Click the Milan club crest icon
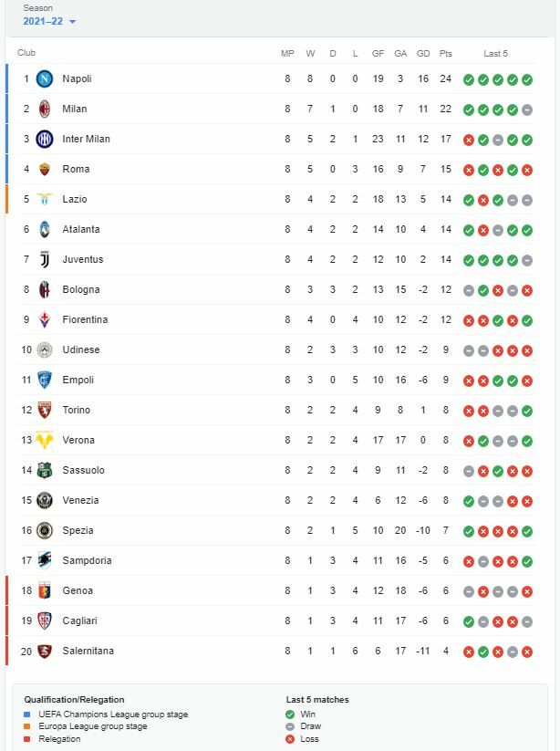The image size is (560, 751). (45, 109)
